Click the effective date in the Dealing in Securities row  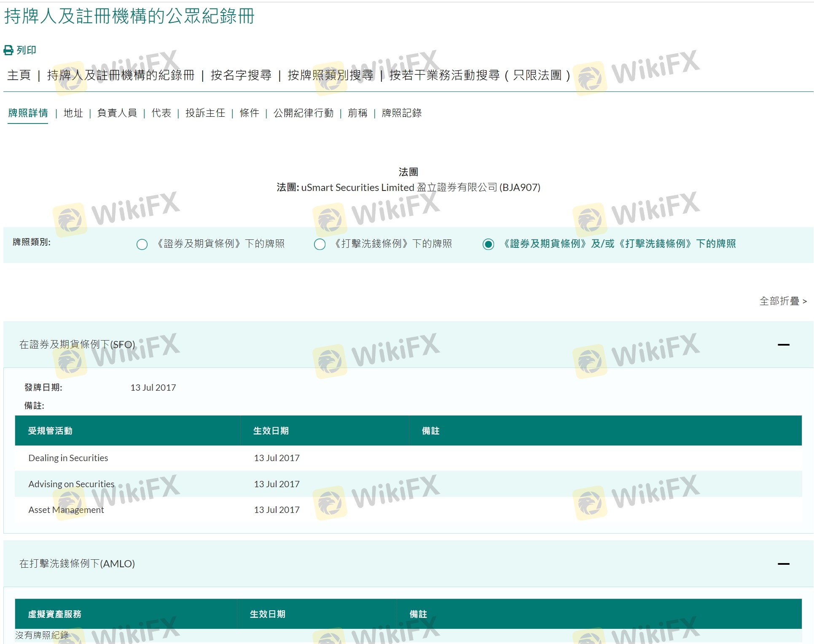pyautogui.click(x=277, y=458)
